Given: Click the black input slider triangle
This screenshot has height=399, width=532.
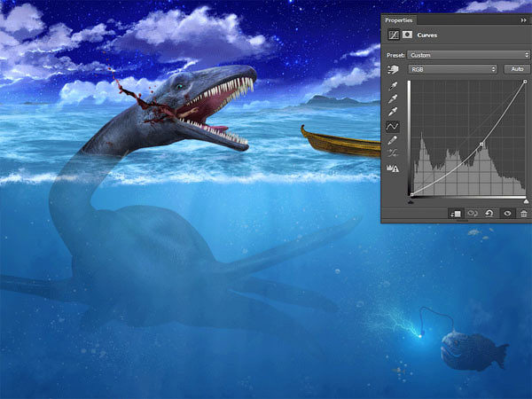Looking at the screenshot, I should click(411, 202).
